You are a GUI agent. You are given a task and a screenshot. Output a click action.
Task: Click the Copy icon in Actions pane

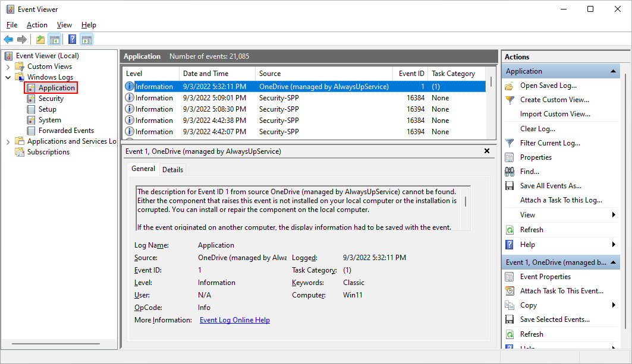point(510,305)
